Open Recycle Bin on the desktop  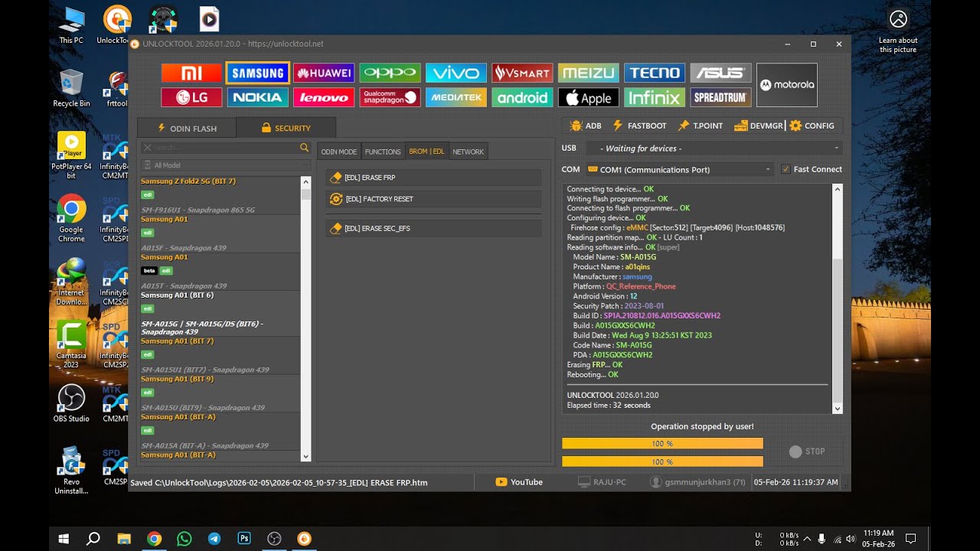click(x=71, y=88)
